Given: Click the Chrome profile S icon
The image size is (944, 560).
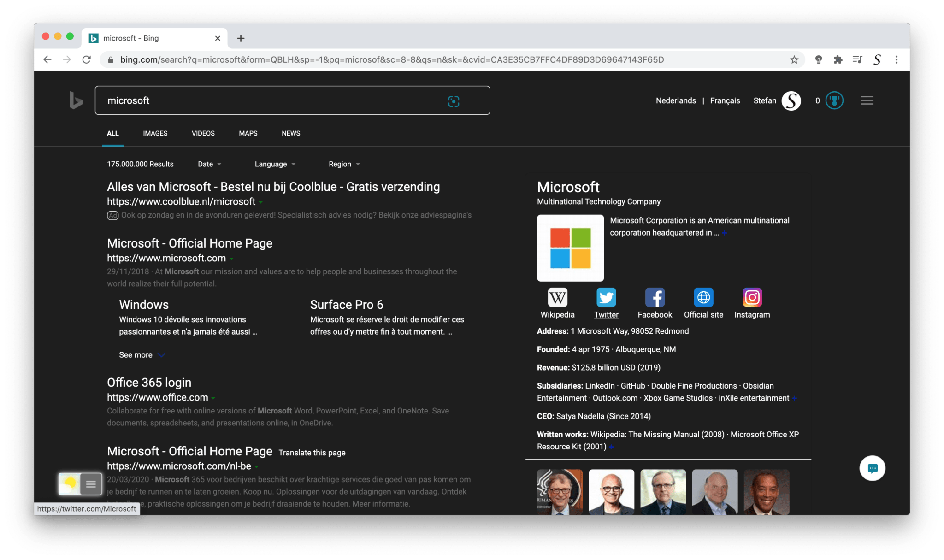Looking at the screenshot, I should (877, 59).
